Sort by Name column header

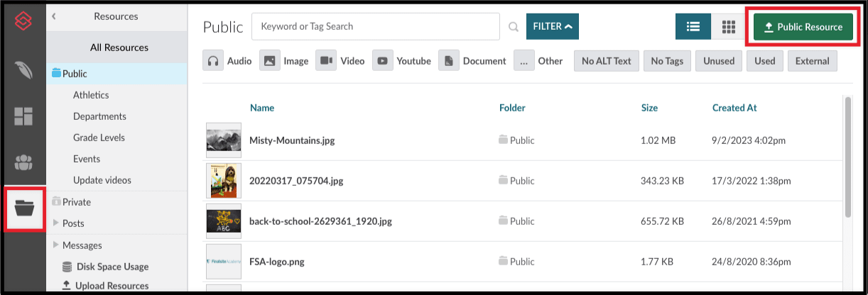(x=262, y=108)
